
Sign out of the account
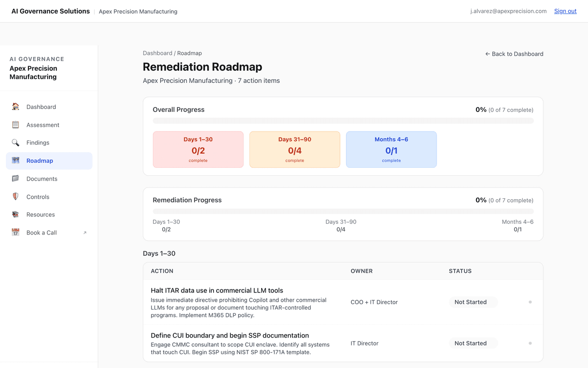[565, 11]
